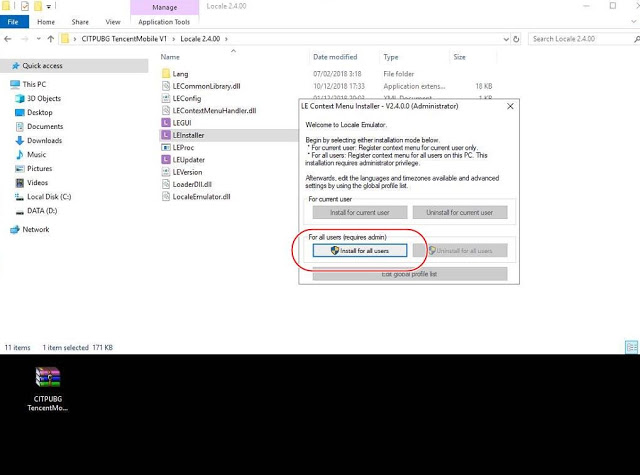Refresh the current folder view
Screen dimensions: 640x475
516,39
